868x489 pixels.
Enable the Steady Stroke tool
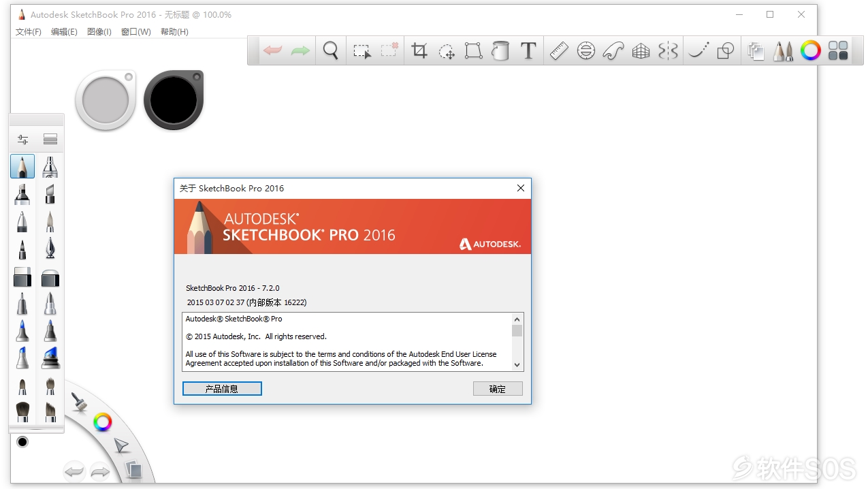click(698, 51)
